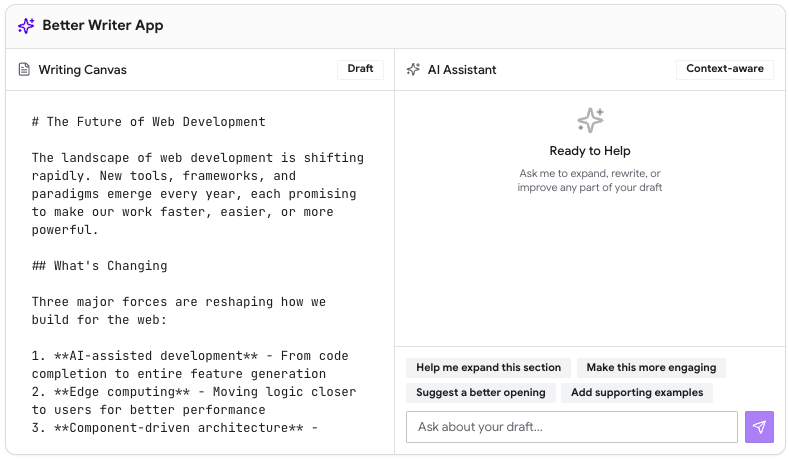The height and width of the screenshot is (460, 789).
Task: Click the large sparkle icon above Ready to Help
Action: coord(590,121)
